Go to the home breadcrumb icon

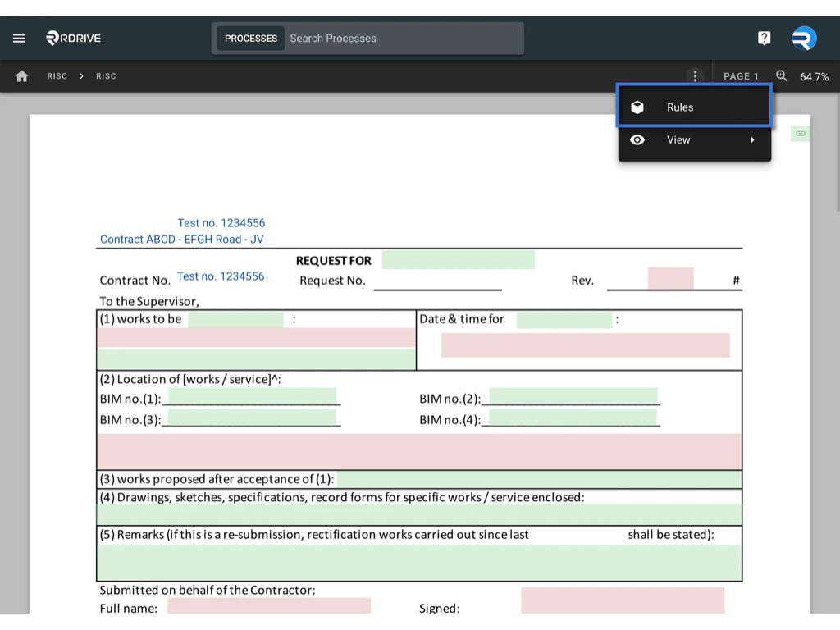click(21, 75)
